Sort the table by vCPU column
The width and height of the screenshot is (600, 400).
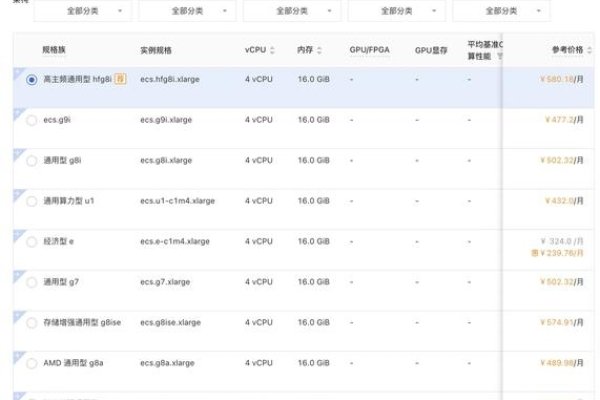click(273, 50)
